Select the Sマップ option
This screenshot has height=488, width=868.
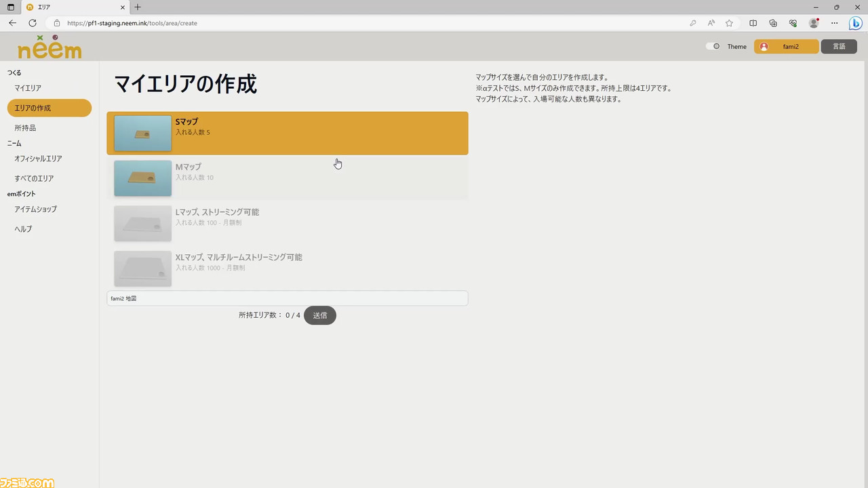(288, 134)
